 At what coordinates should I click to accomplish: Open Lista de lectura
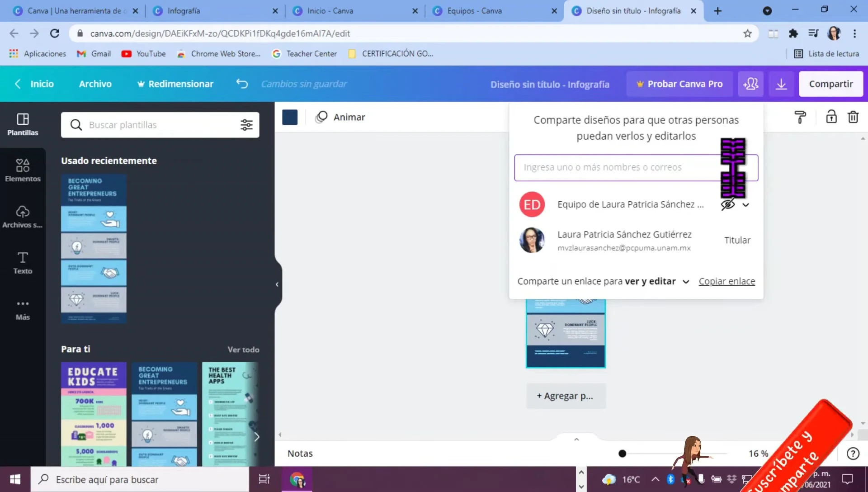click(x=826, y=54)
